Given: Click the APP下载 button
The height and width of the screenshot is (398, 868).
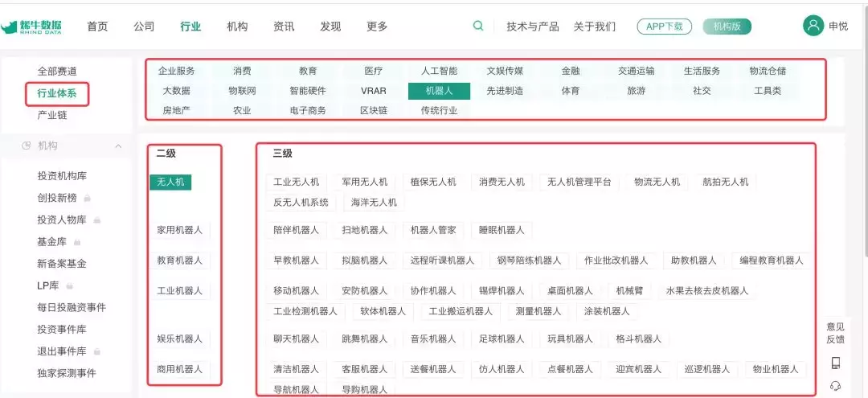Looking at the screenshot, I should tap(665, 27).
